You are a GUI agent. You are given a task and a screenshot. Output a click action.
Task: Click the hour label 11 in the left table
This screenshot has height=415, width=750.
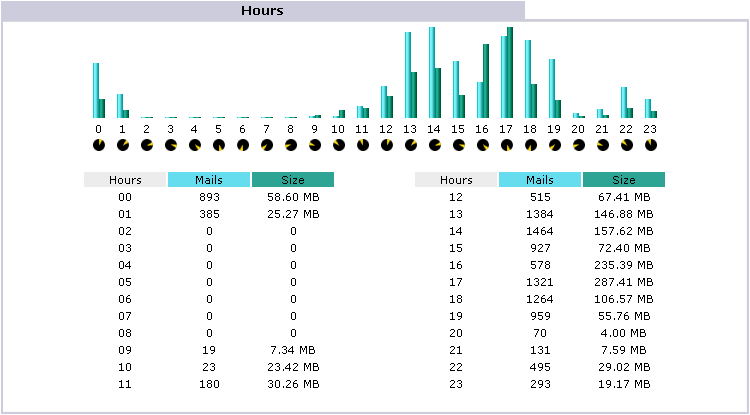click(x=125, y=384)
